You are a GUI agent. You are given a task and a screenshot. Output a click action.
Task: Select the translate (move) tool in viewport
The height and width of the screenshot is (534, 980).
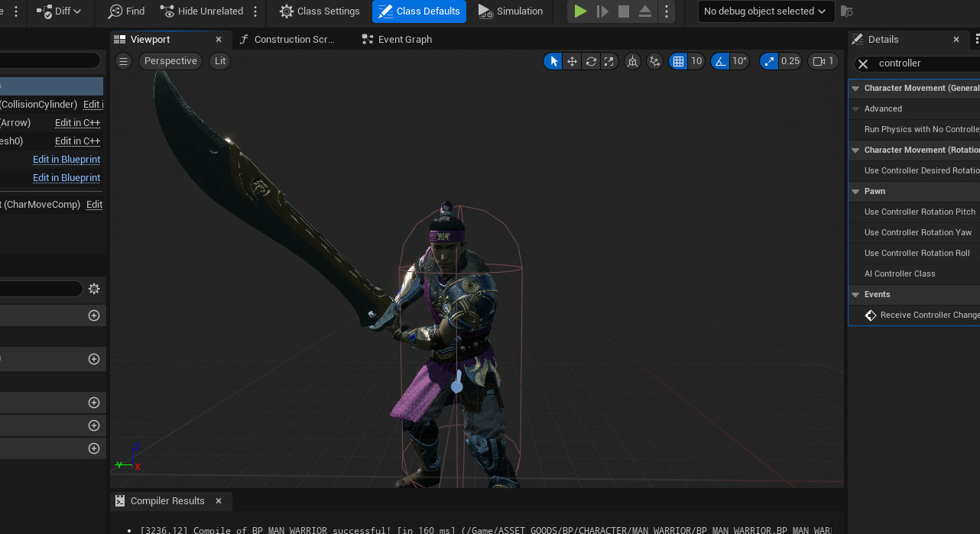pyautogui.click(x=572, y=61)
